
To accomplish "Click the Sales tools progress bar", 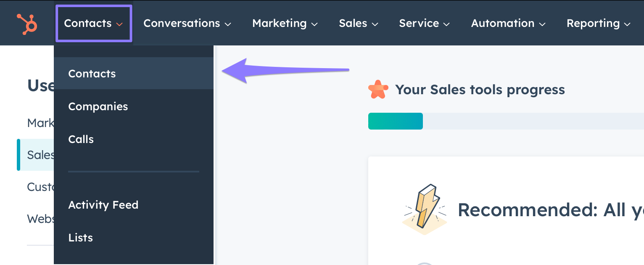I will tap(504, 121).
